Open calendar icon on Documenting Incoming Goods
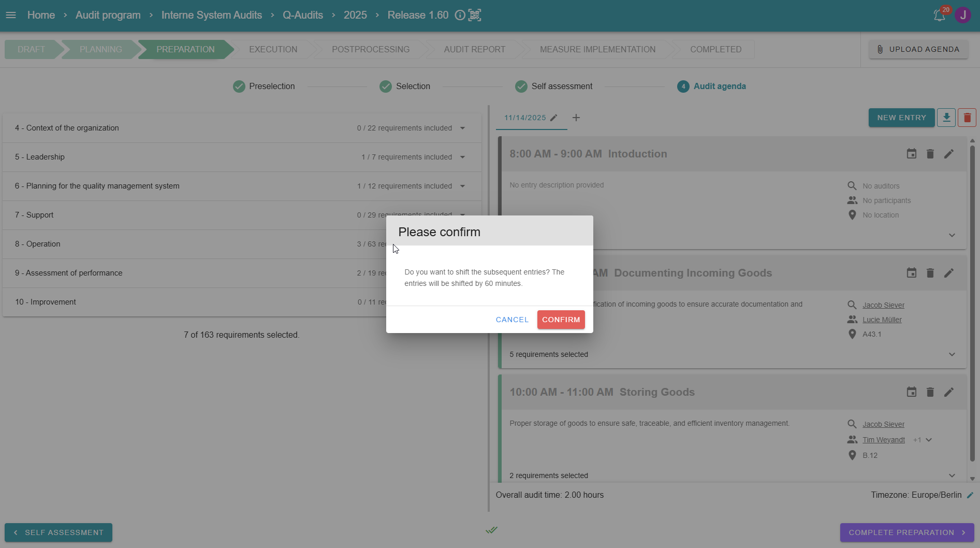This screenshot has height=548, width=980. coord(911,273)
